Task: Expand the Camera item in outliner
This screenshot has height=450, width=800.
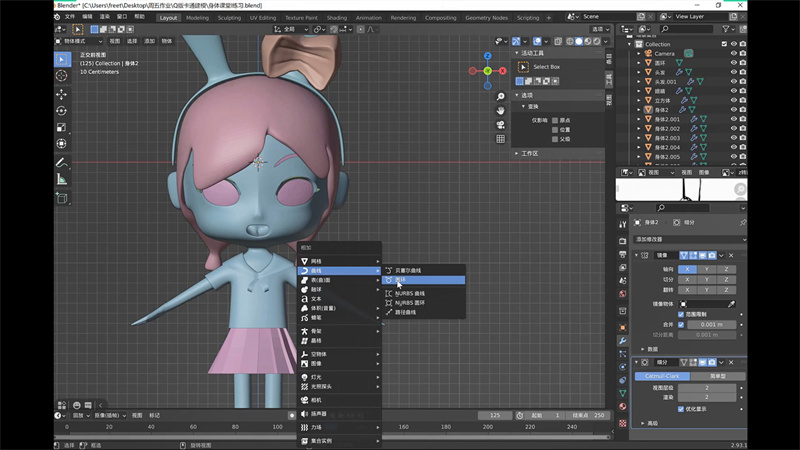Action: (638, 53)
